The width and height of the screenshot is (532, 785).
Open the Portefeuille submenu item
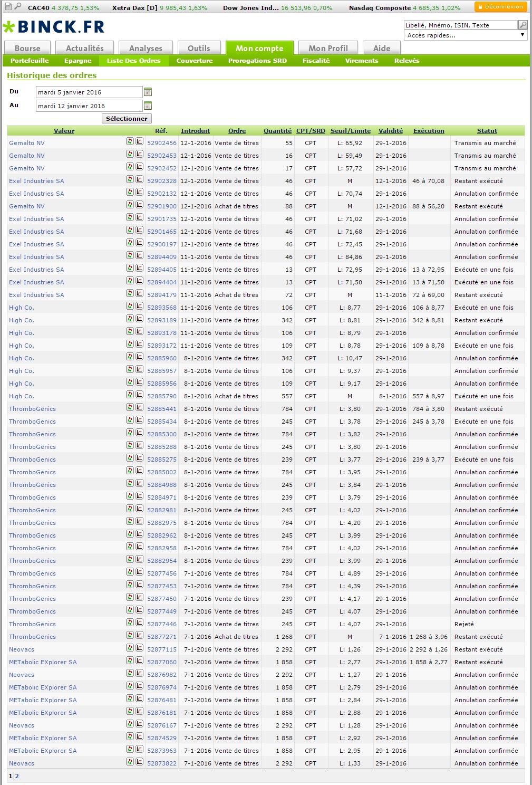point(30,61)
